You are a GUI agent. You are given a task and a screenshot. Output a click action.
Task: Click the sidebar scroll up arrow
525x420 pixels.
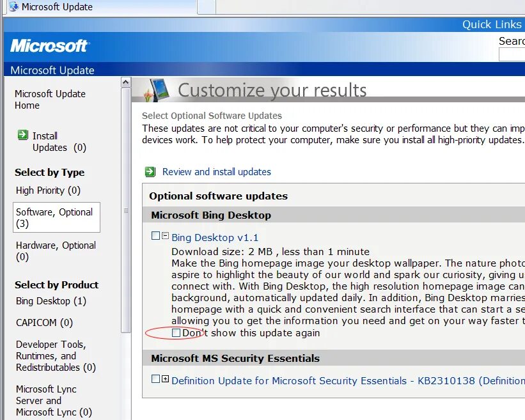click(125, 82)
